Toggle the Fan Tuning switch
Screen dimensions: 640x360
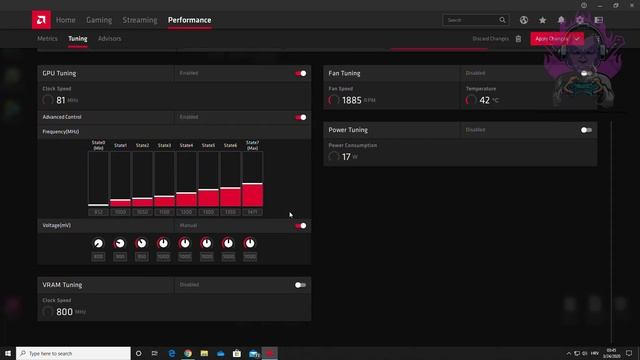pos(586,73)
